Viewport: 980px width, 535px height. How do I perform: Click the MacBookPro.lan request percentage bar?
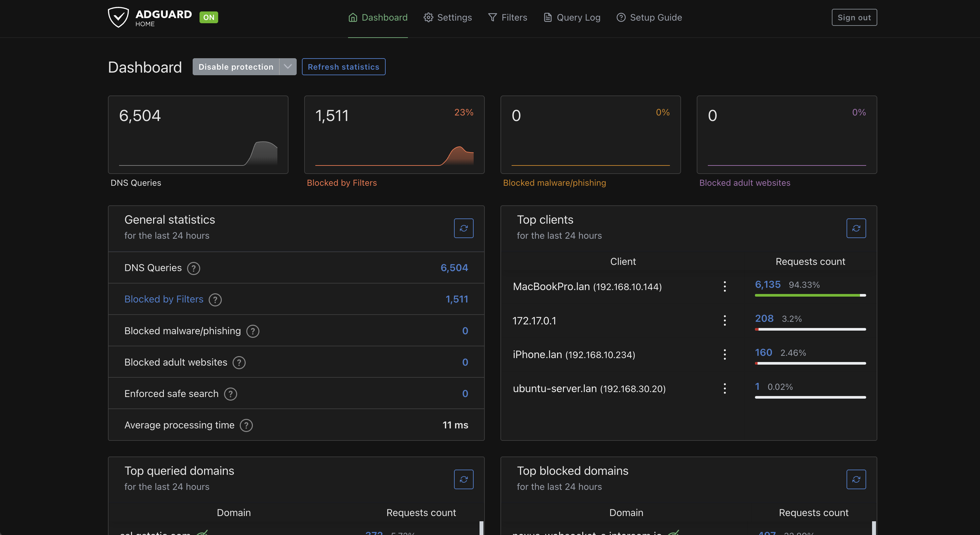click(810, 295)
